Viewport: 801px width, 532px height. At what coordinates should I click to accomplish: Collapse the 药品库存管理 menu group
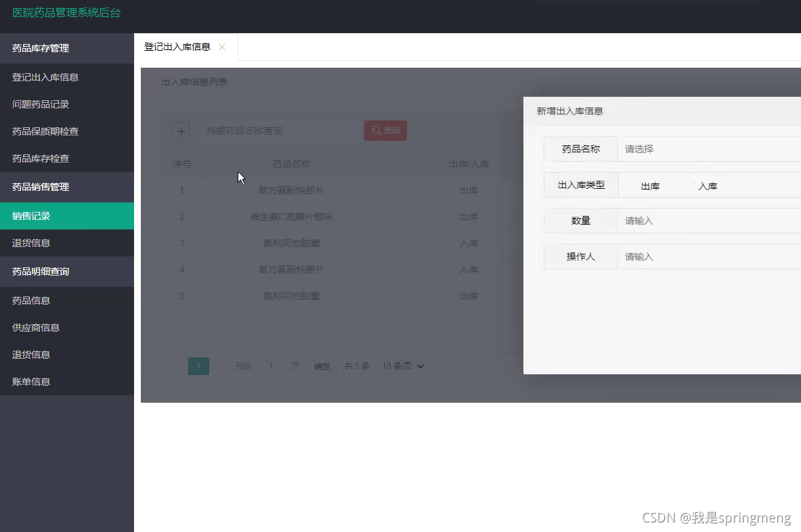coord(67,49)
